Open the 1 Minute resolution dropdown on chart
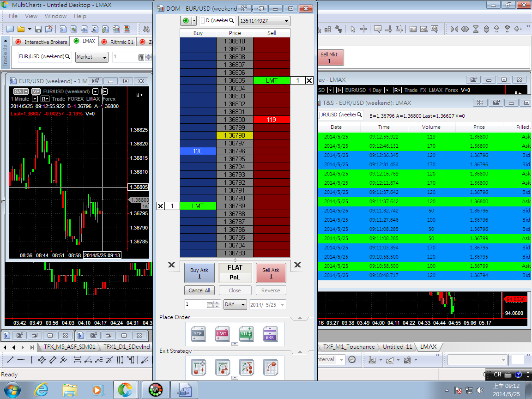The image size is (532, 399). (x=35, y=99)
